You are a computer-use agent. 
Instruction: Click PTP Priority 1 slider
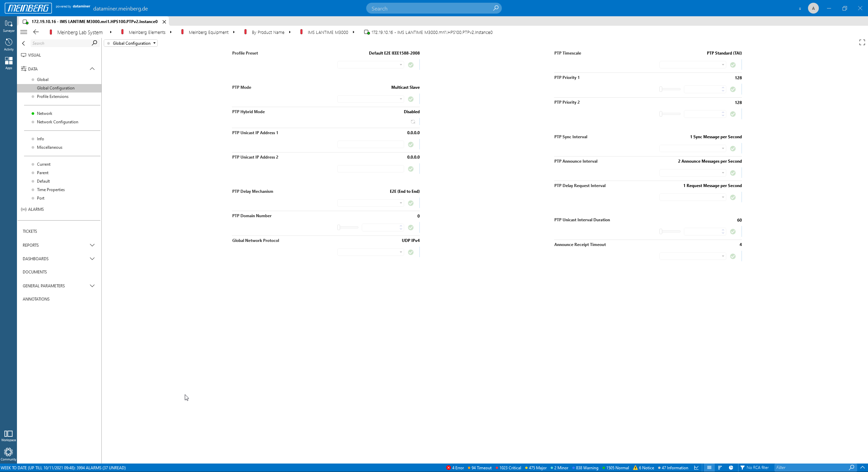670,89
